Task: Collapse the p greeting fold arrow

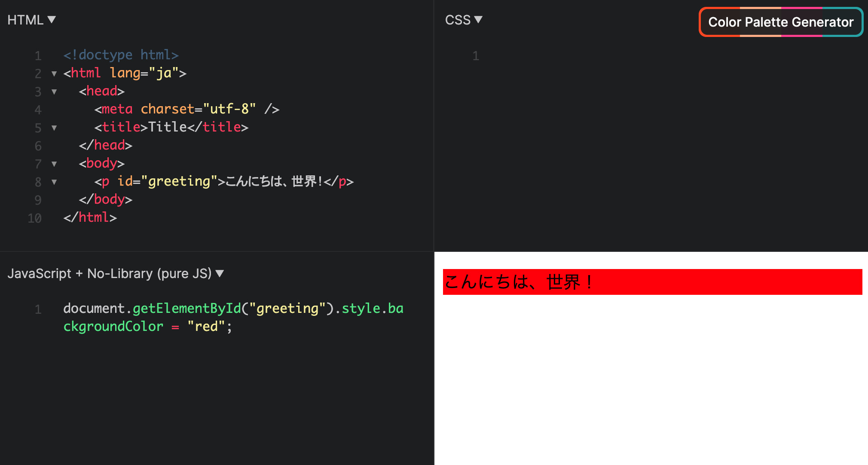Action: [54, 182]
